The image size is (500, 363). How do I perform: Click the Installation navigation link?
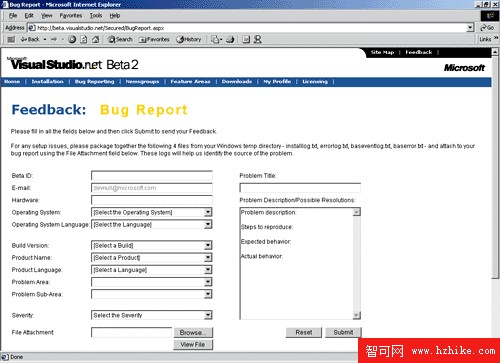(x=47, y=82)
